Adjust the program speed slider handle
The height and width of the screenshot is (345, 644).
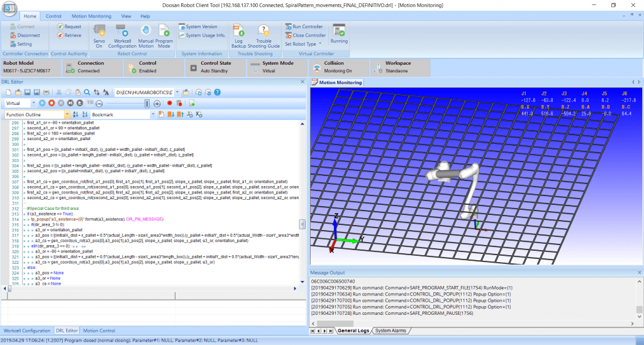[147, 104]
